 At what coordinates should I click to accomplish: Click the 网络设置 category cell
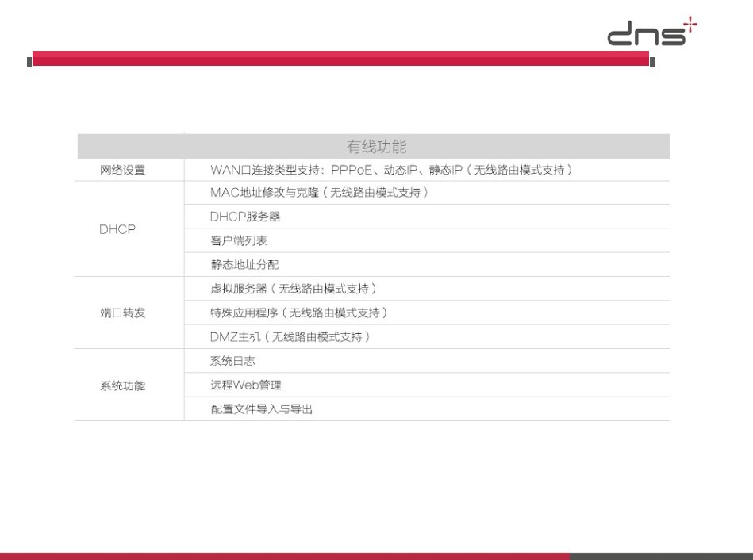(x=123, y=170)
